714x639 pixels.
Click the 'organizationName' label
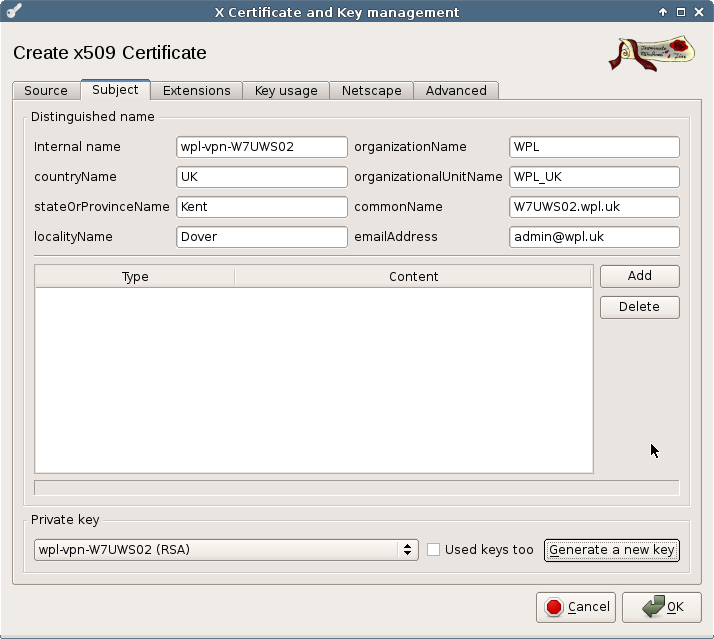pyautogui.click(x=410, y=147)
